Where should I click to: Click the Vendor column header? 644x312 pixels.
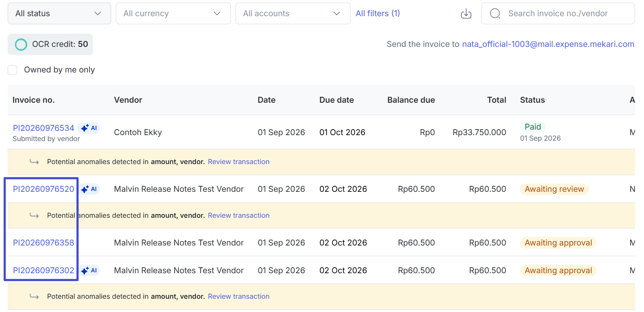coord(128,100)
